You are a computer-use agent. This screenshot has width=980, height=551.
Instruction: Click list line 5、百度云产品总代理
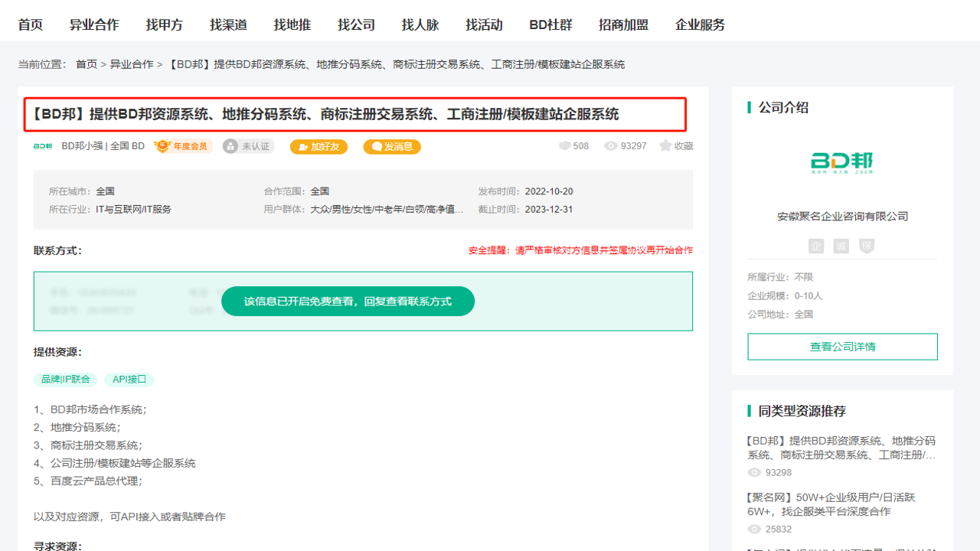click(x=88, y=481)
